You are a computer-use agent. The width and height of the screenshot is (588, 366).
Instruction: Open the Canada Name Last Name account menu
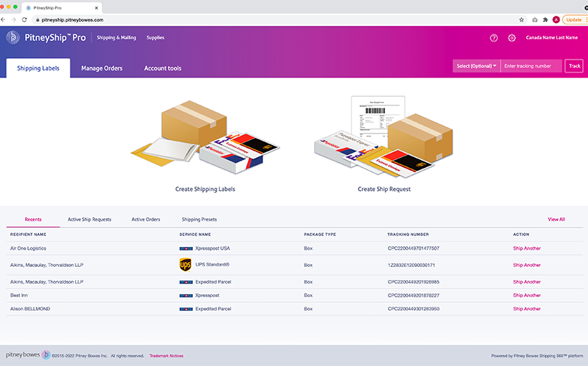click(x=551, y=37)
